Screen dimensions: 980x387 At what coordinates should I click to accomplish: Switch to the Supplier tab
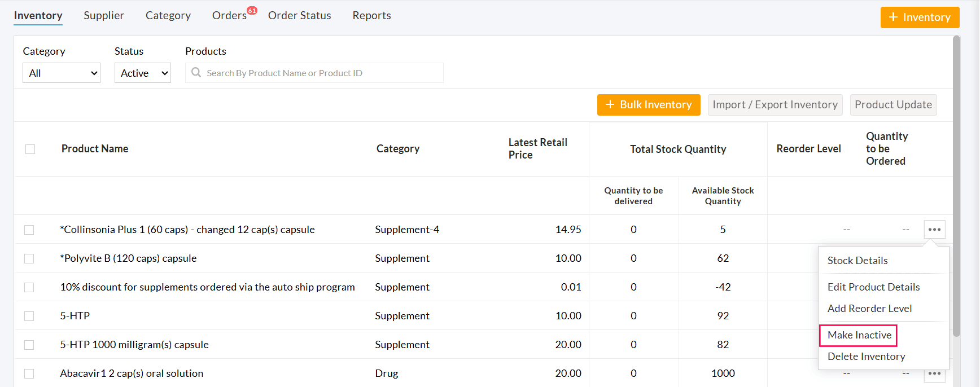tap(104, 16)
